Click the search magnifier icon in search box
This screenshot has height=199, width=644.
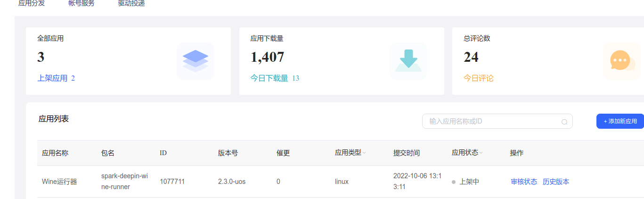point(564,122)
